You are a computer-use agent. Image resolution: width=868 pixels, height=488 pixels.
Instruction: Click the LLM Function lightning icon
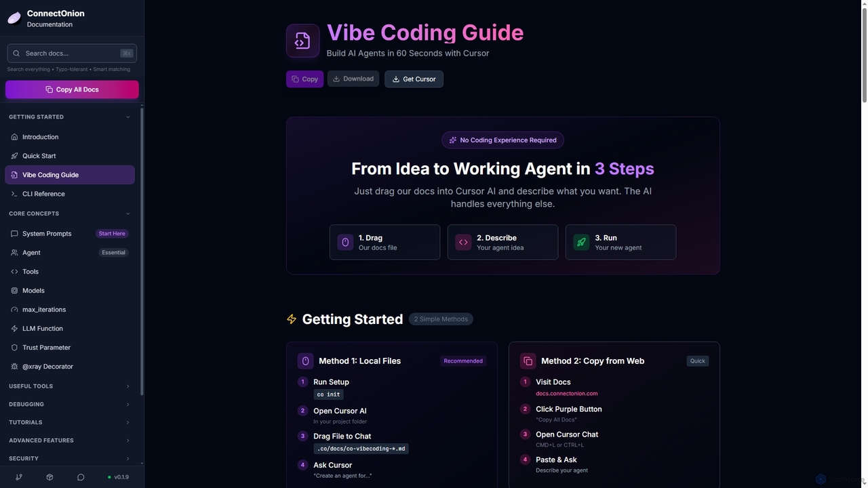(15, 329)
